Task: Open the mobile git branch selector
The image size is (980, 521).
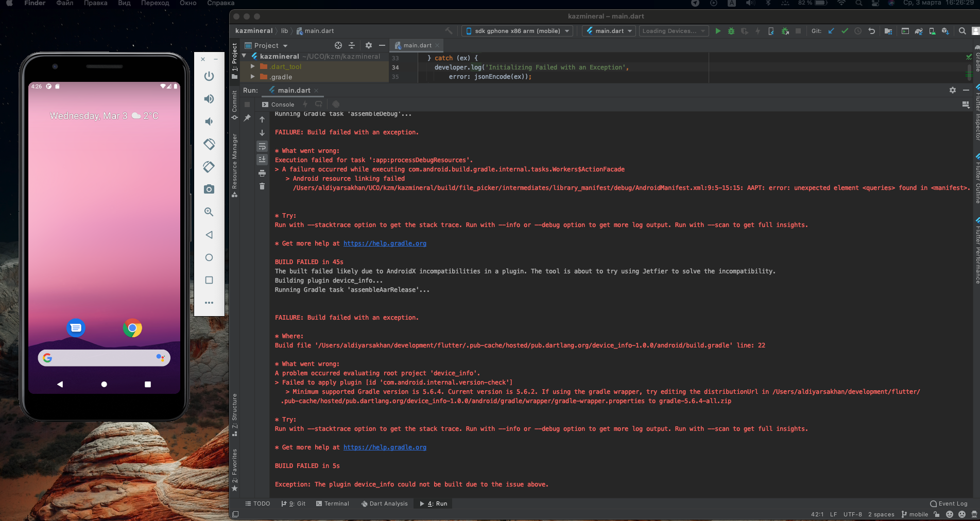Action: click(915, 514)
